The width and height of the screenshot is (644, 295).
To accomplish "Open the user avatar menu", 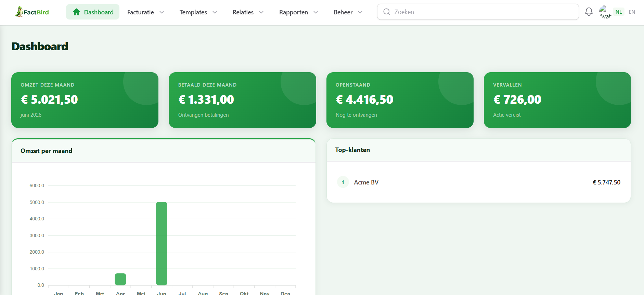I will (604, 12).
